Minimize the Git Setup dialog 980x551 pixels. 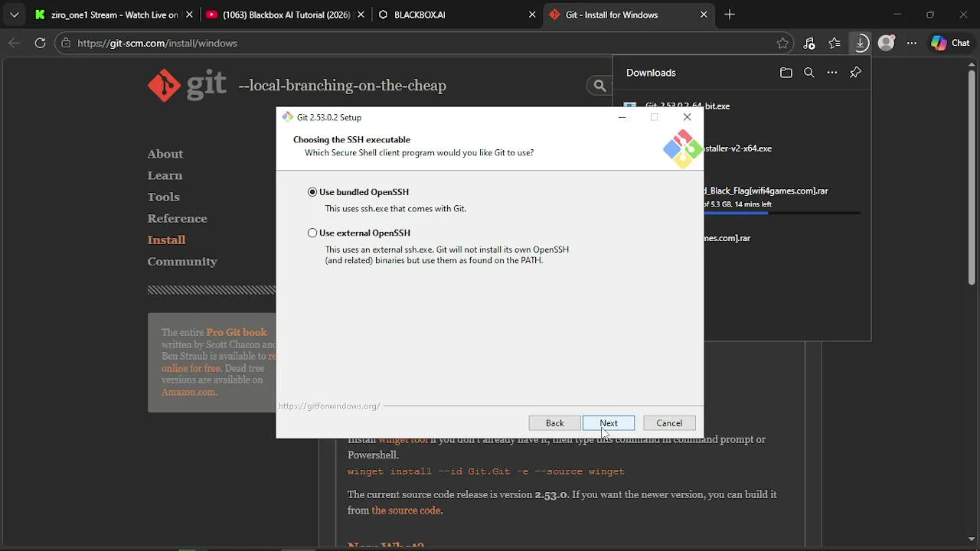pyautogui.click(x=622, y=117)
